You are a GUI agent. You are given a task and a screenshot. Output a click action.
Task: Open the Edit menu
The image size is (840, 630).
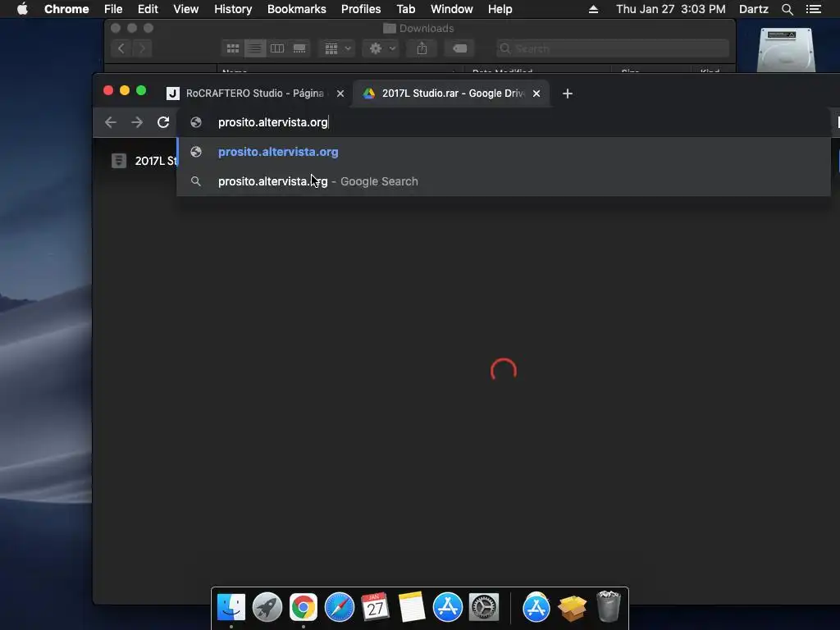(x=148, y=9)
